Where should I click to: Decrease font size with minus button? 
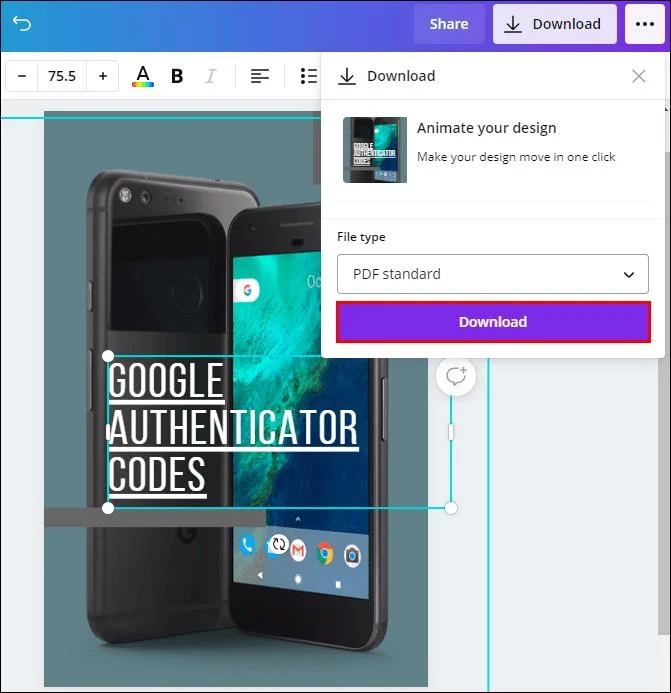[x=22, y=76]
